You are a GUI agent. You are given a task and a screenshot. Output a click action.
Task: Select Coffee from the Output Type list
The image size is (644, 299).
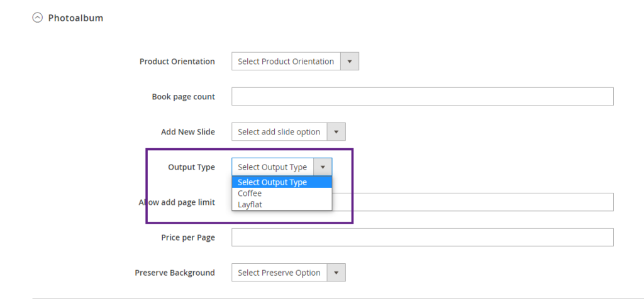(x=250, y=193)
